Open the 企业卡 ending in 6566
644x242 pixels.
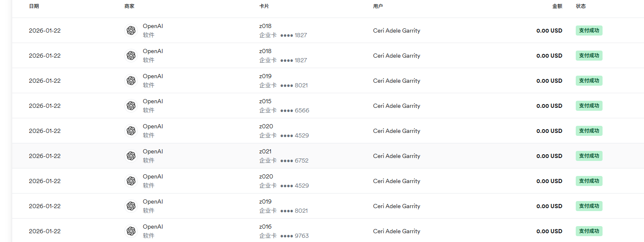[284, 110]
